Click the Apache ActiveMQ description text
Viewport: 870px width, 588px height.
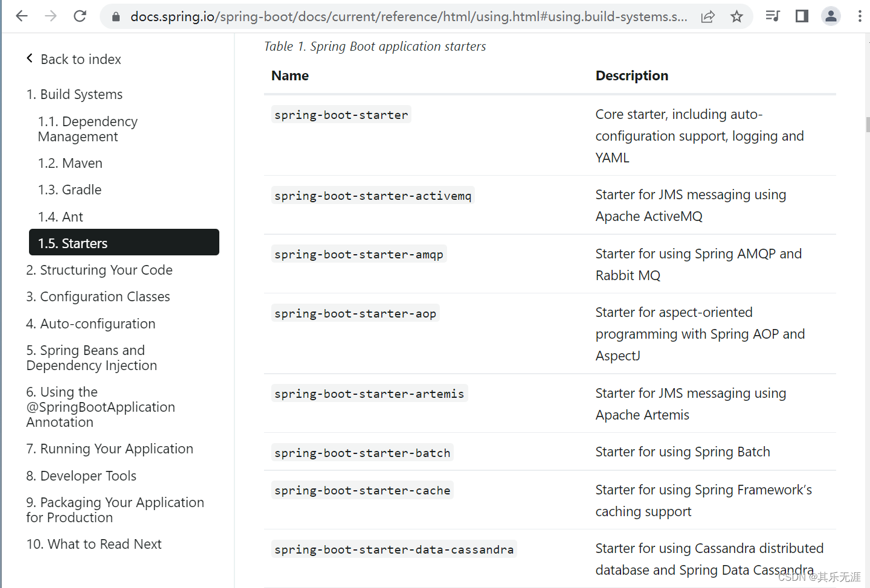tap(691, 205)
